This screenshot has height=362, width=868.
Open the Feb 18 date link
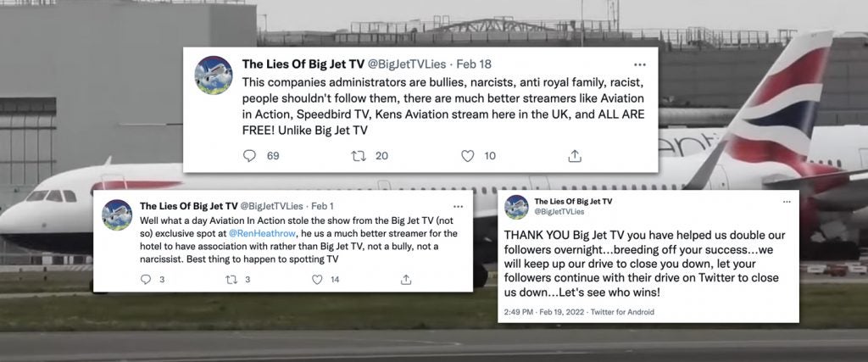(x=473, y=64)
